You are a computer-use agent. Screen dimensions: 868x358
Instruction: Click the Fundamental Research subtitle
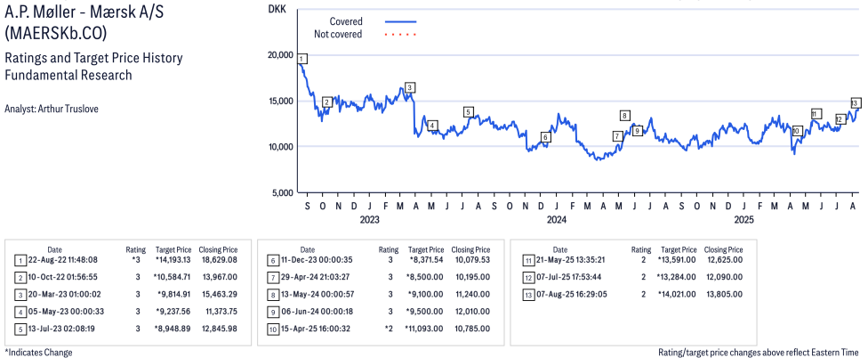coord(68,75)
